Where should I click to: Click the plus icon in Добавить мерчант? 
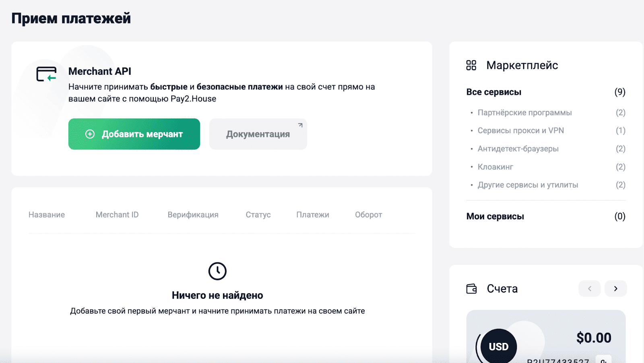(90, 134)
